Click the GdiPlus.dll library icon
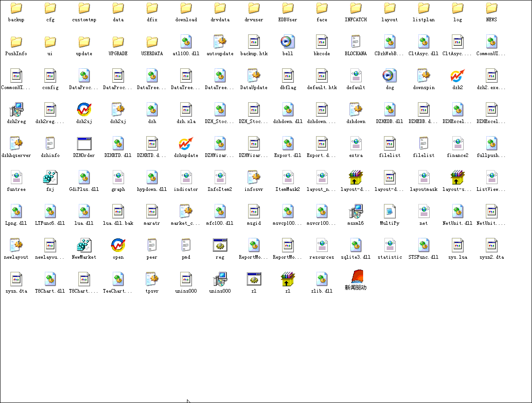This screenshot has width=532, height=403. (x=84, y=177)
